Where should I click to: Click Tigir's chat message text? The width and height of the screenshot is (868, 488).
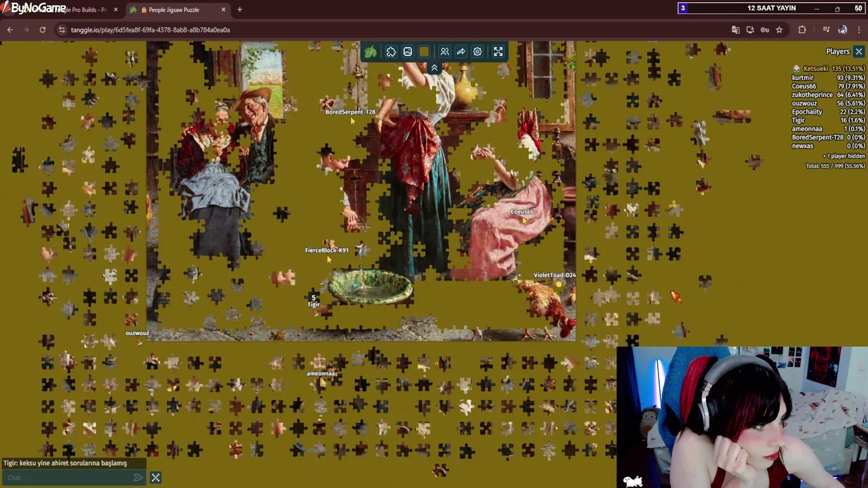(x=65, y=463)
